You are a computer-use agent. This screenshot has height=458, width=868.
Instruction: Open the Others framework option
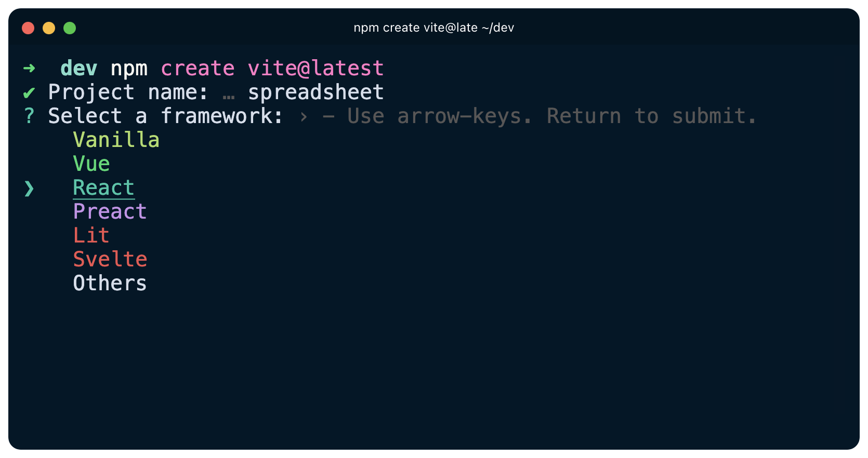coord(110,283)
